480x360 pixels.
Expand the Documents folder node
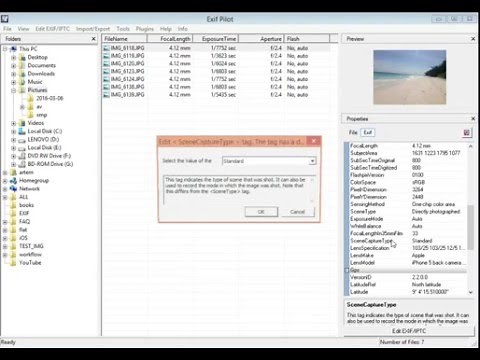14,66
